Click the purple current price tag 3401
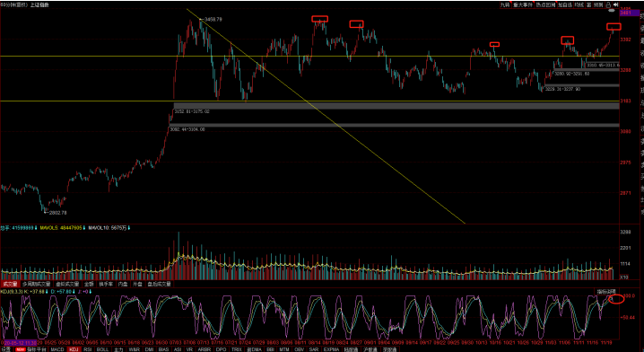The image size is (644, 352). (631, 13)
